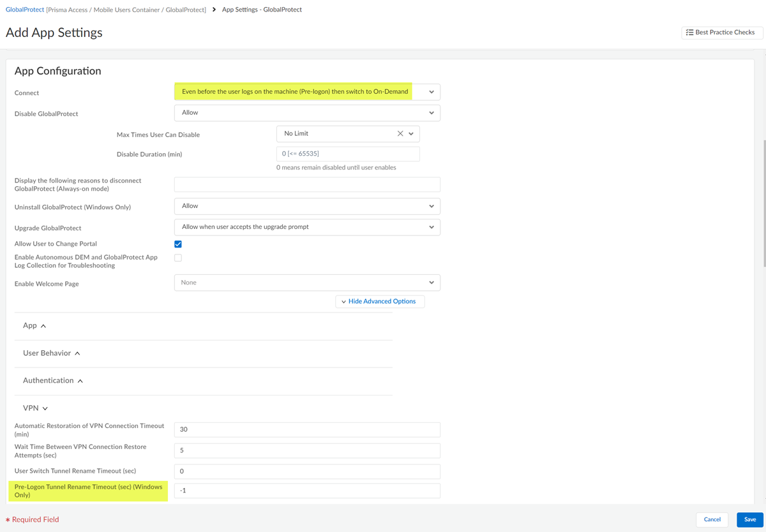Screen dimensions: 766x532
Task: Click the Required Field note
Action: (x=33, y=520)
